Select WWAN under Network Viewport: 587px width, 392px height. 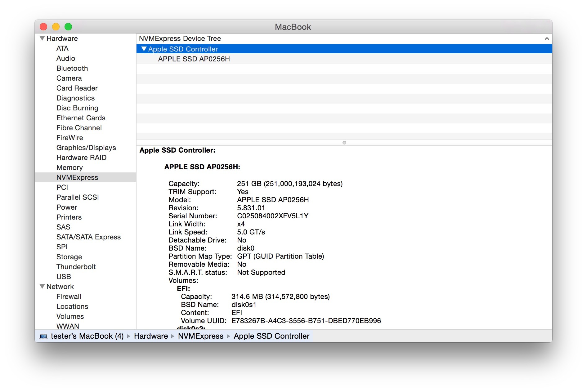coord(68,326)
